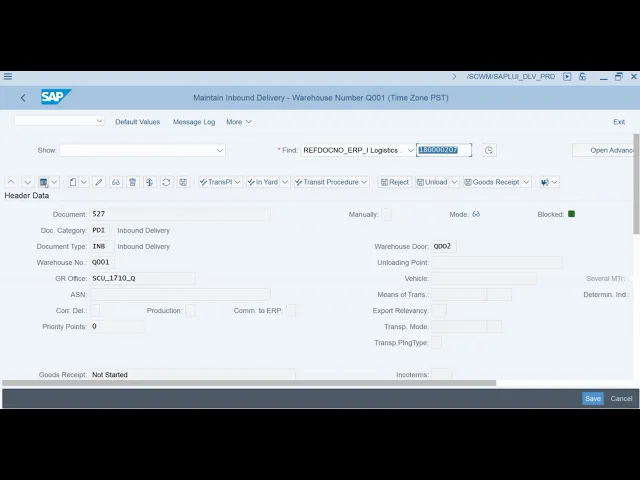Viewport: 640px width, 480px height.
Task: Click the Cancel button
Action: click(621, 398)
